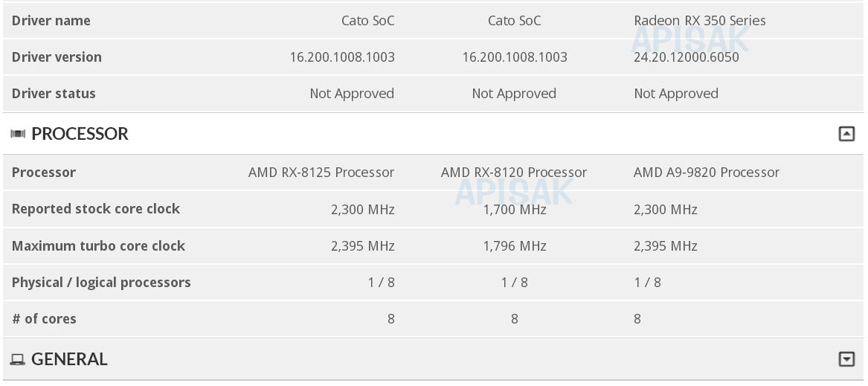Select the GENERAL section heading
Viewport: 868px width, 386px height.
pyautogui.click(x=69, y=359)
